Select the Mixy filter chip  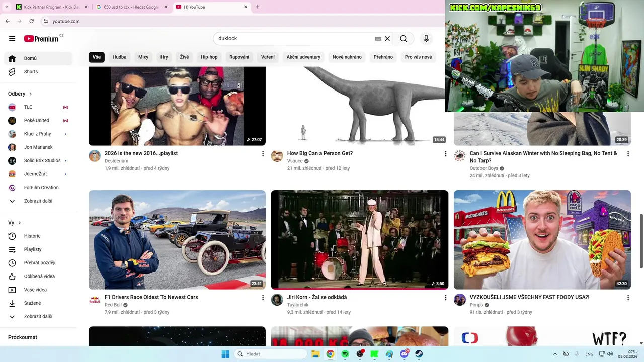click(143, 57)
